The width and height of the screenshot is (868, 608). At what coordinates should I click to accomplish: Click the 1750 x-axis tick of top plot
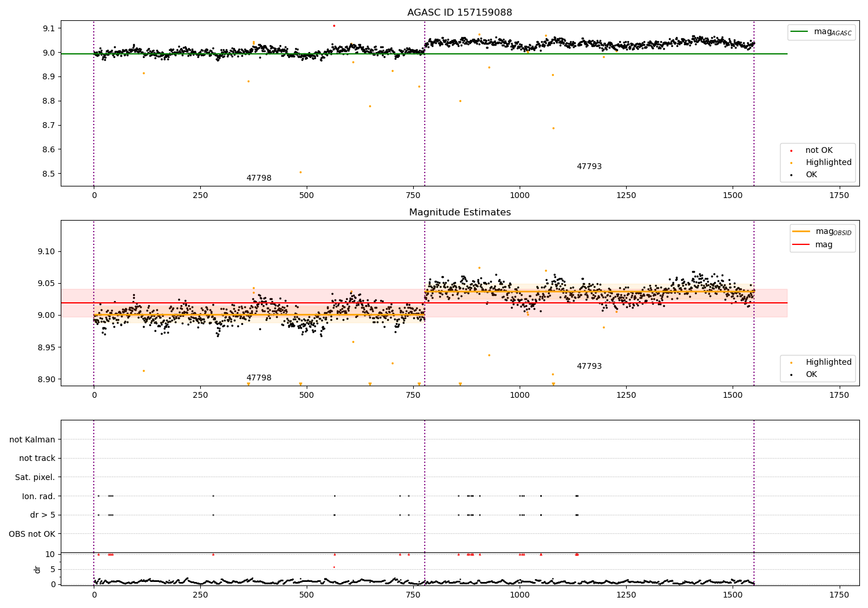click(x=839, y=196)
